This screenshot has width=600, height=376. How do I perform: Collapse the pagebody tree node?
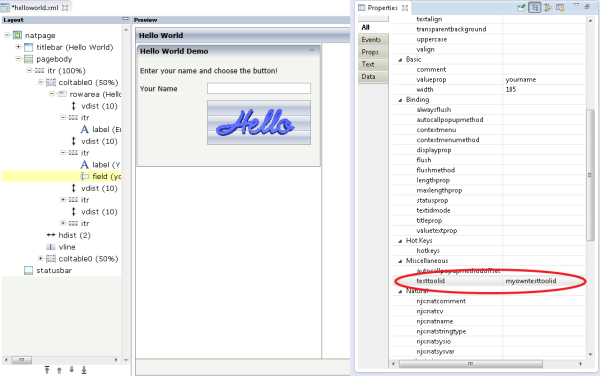click(18, 59)
